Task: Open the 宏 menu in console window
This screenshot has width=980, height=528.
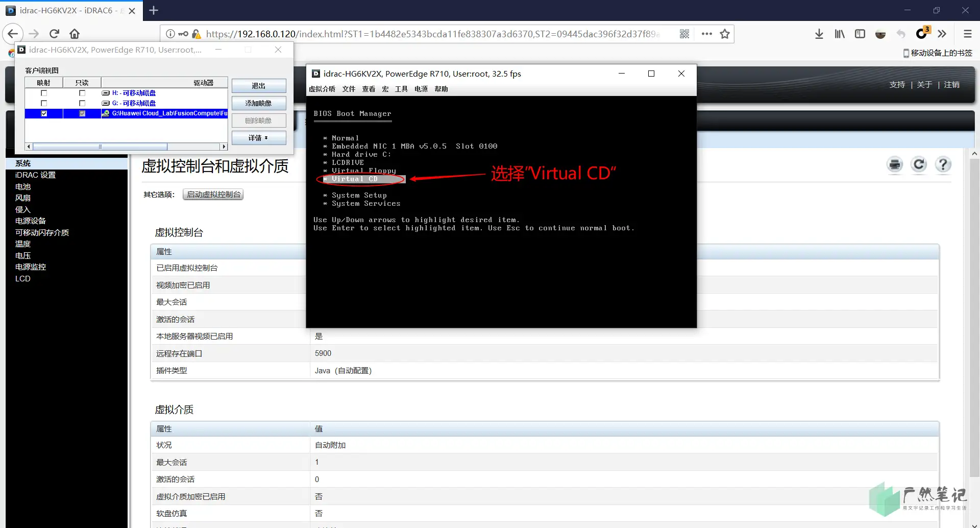Action: (x=385, y=89)
